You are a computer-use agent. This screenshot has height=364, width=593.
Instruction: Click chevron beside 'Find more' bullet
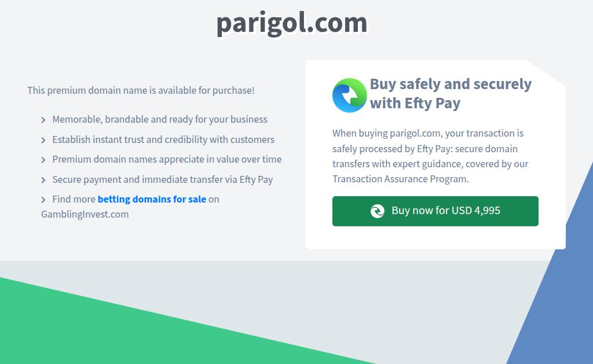pyautogui.click(x=43, y=200)
